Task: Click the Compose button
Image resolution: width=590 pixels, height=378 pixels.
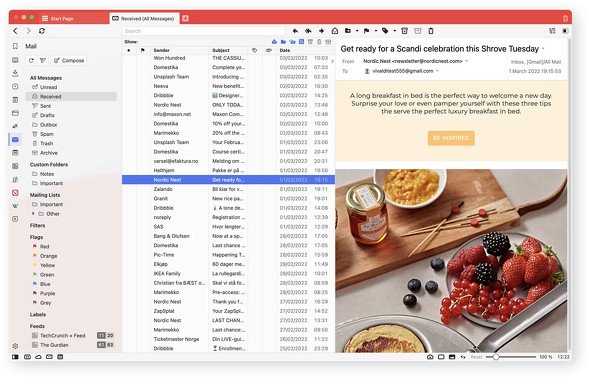Action: click(69, 61)
